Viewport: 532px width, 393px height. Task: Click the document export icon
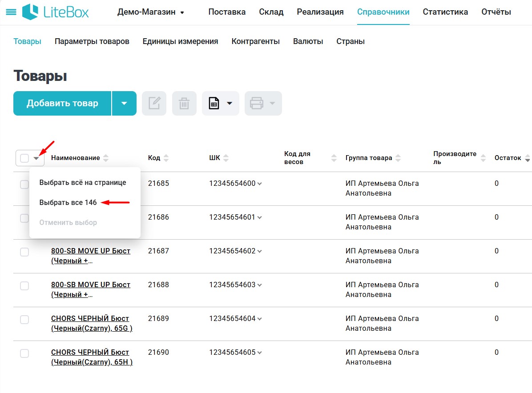point(214,104)
